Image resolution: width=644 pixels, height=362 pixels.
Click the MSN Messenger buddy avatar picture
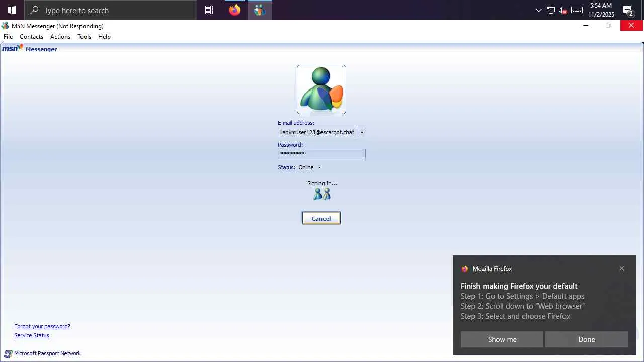coord(321,89)
